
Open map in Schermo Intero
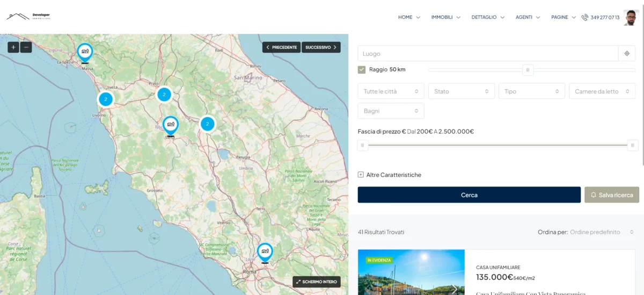coord(317,282)
